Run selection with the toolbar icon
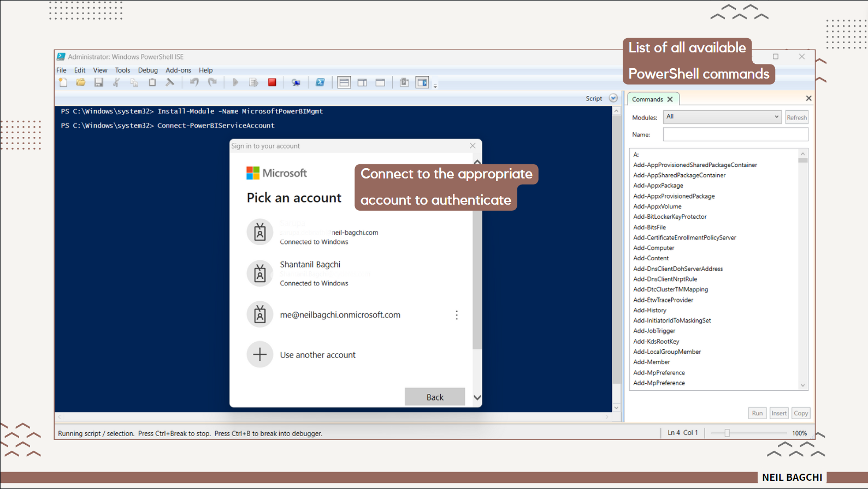The width and height of the screenshot is (868, 489). coord(253,82)
